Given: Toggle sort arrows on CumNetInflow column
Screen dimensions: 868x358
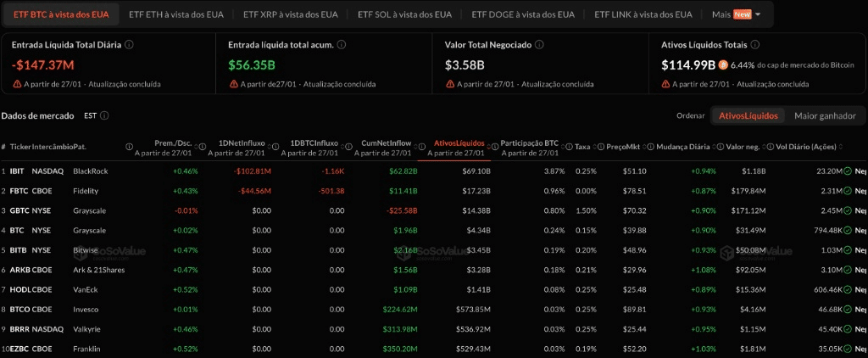Looking at the screenshot, I should [x=414, y=147].
